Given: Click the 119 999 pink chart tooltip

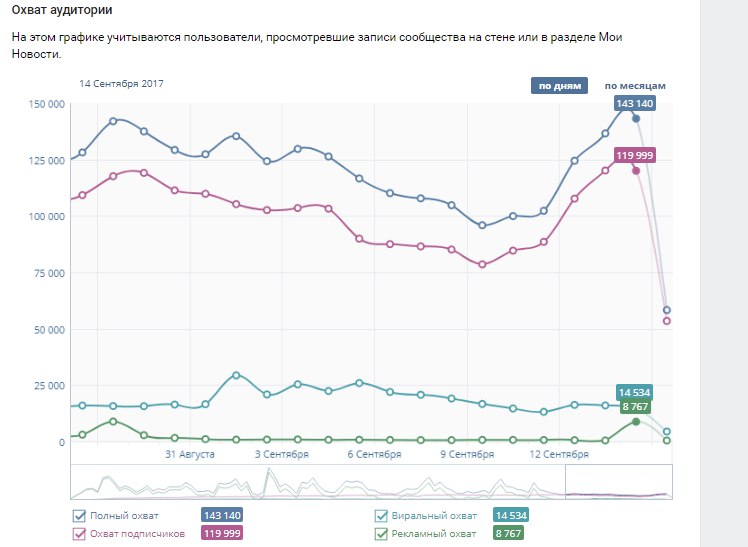Looking at the screenshot, I should [x=635, y=155].
